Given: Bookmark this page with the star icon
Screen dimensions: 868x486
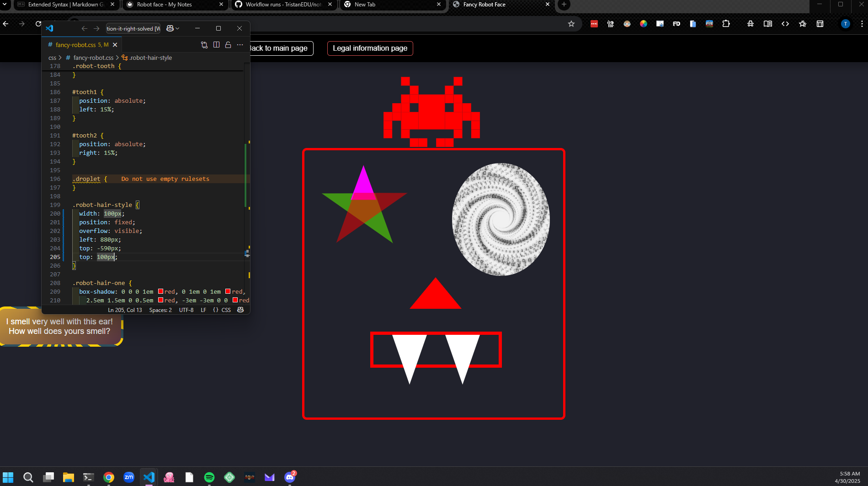Looking at the screenshot, I should coord(571,24).
